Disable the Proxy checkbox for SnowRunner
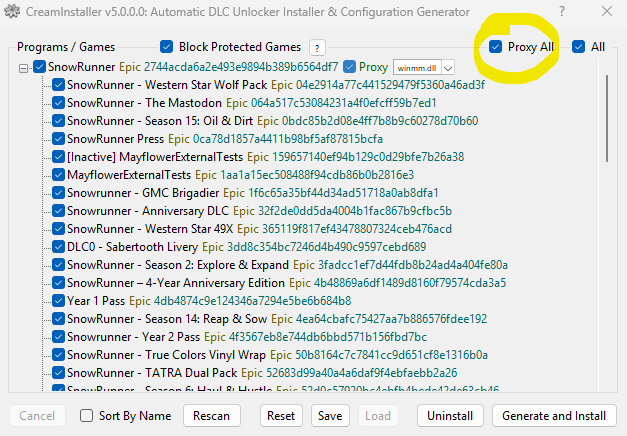 pyautogui.click(x=349, y=67)
